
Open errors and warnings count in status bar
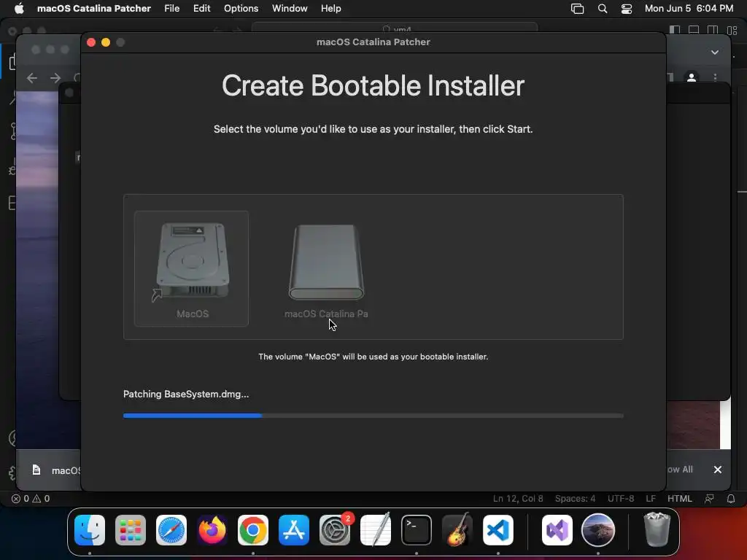(31, 499)
